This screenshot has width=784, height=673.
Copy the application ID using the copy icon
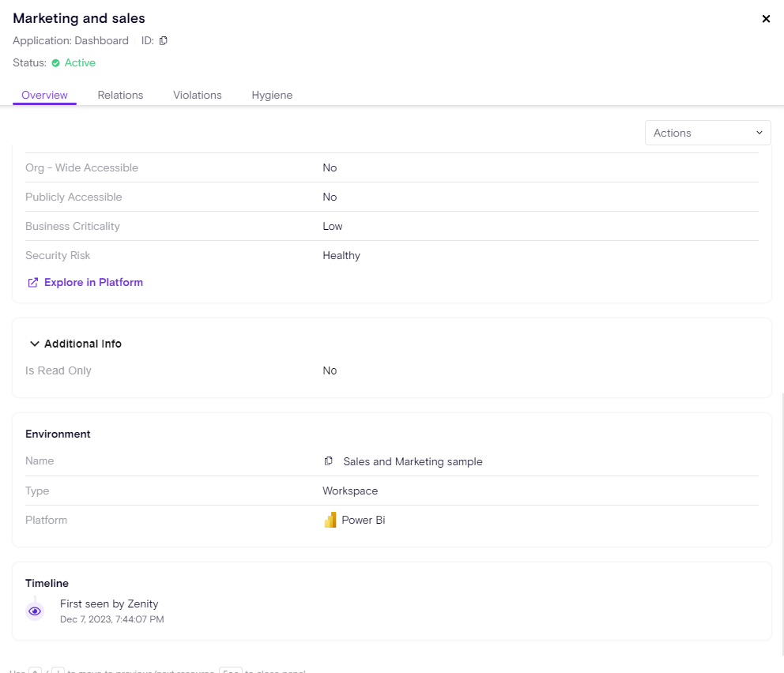pyautogui.click(x=164, y=40)
